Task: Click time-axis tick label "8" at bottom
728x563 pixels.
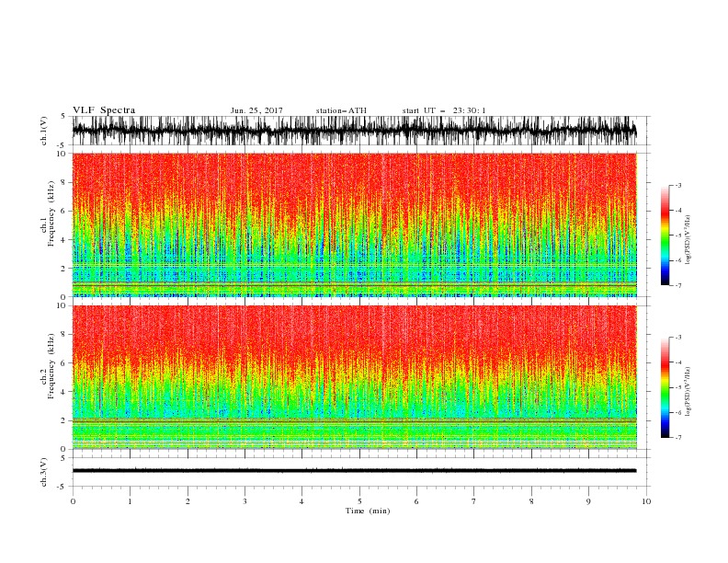Action: pos(531,501)
